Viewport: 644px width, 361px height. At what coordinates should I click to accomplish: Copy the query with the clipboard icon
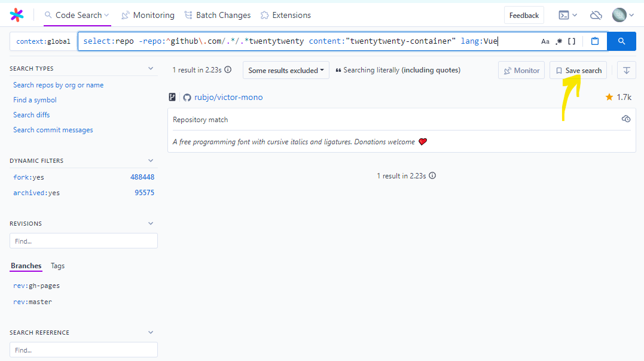pyautogui.click(x=594, y=41)
